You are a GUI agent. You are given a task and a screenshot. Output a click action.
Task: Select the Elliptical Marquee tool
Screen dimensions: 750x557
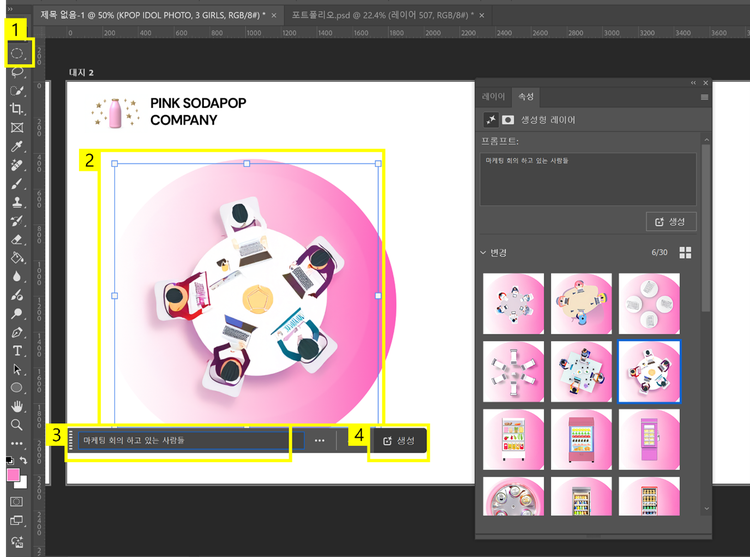coord(17,53)
